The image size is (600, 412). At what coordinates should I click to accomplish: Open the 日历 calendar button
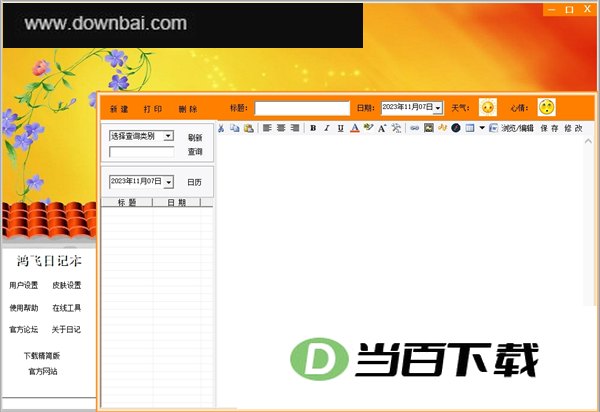194,182
